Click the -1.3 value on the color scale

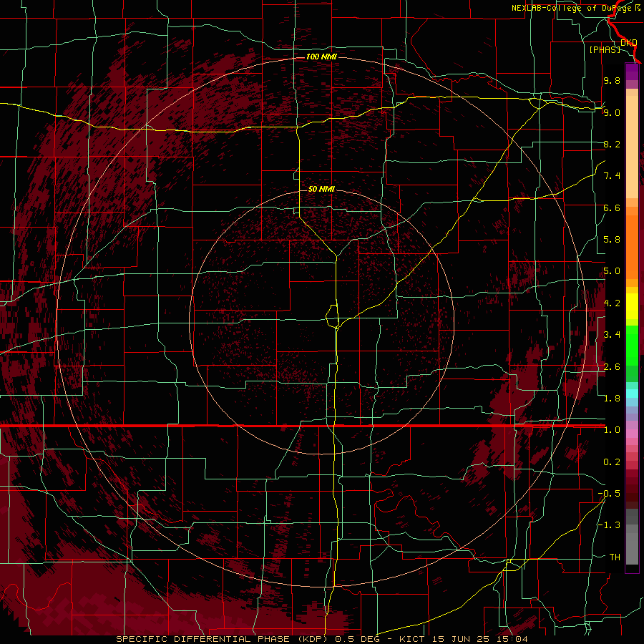coord(610,525)
